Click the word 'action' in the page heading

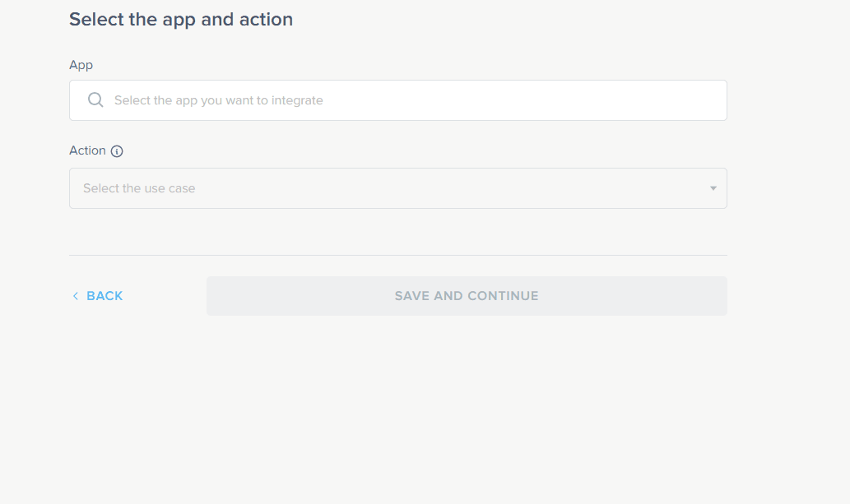click(x=266, y=19)
